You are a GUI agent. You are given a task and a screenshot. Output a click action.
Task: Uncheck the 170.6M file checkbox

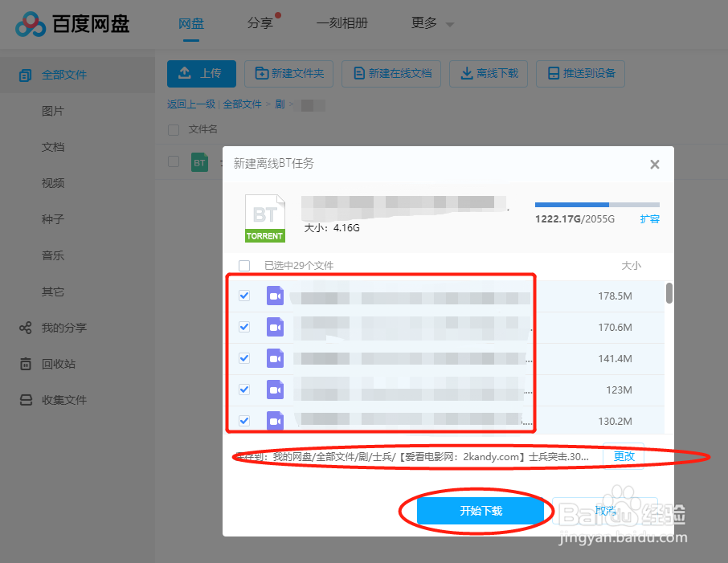click(x=244, y=327)
